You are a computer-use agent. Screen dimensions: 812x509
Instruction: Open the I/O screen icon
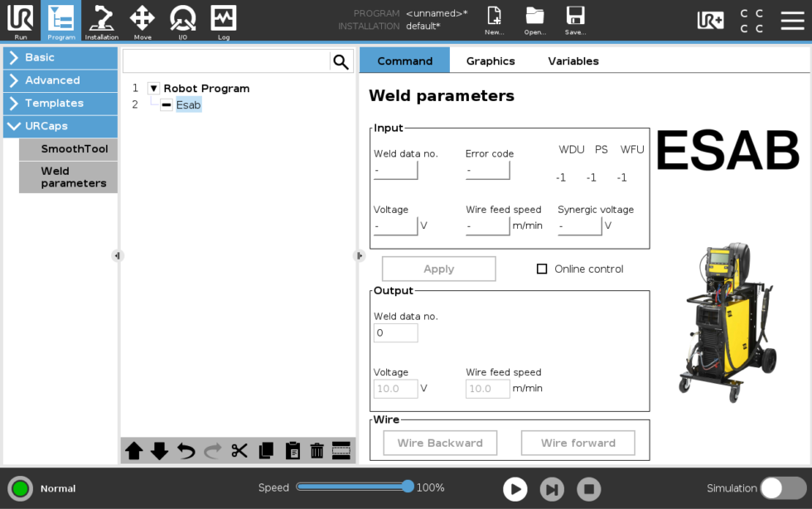click(182, 21)
